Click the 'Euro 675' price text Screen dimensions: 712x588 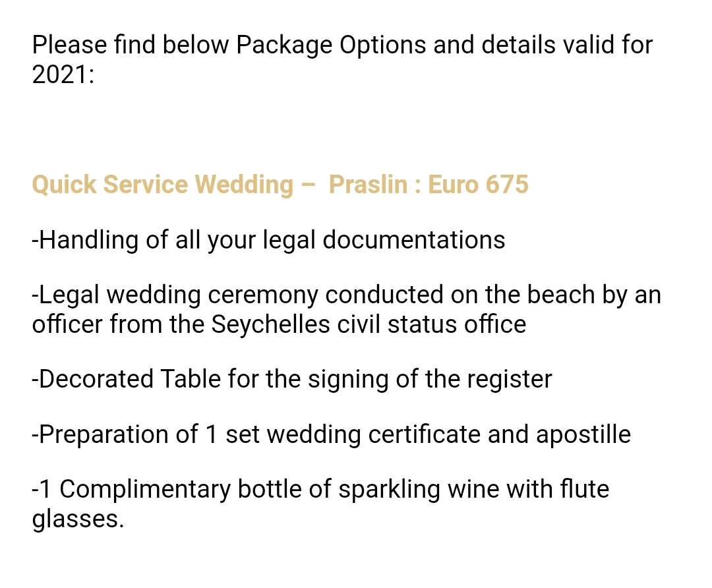coord(479,185)
